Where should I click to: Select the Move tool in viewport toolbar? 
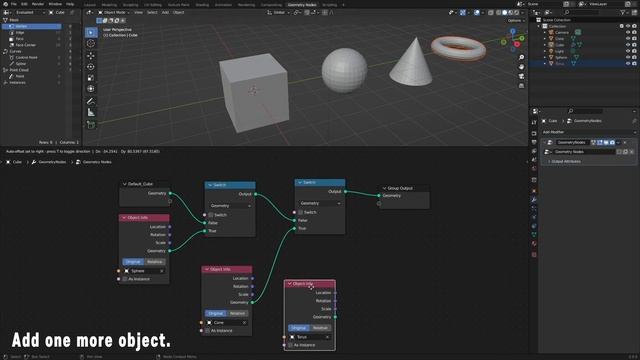click(x=91, y=56)
